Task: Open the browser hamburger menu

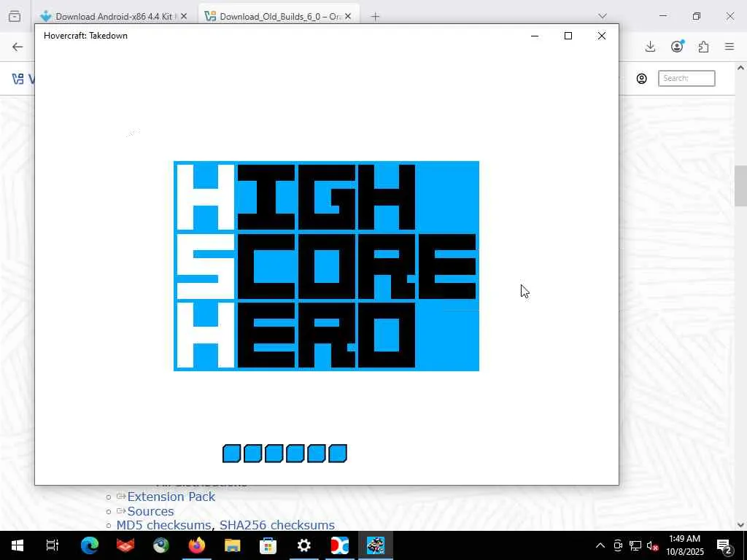Action: tap(729, 47)
